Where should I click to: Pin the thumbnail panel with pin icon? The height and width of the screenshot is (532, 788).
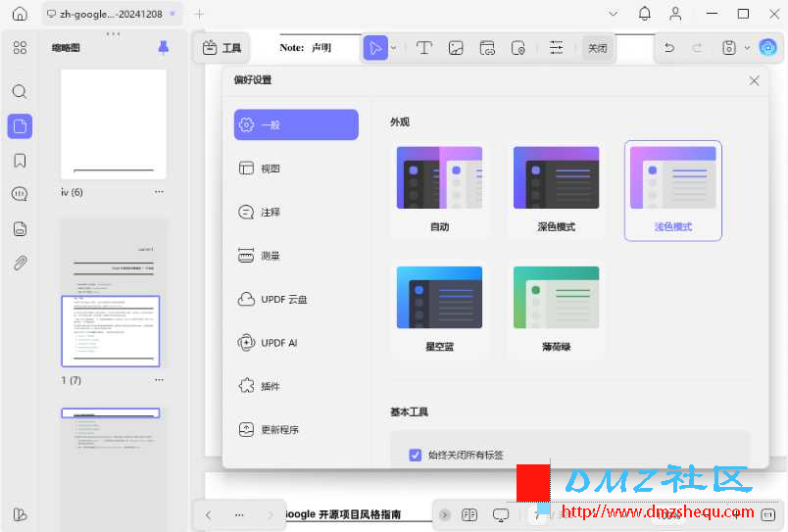point(164,47)
